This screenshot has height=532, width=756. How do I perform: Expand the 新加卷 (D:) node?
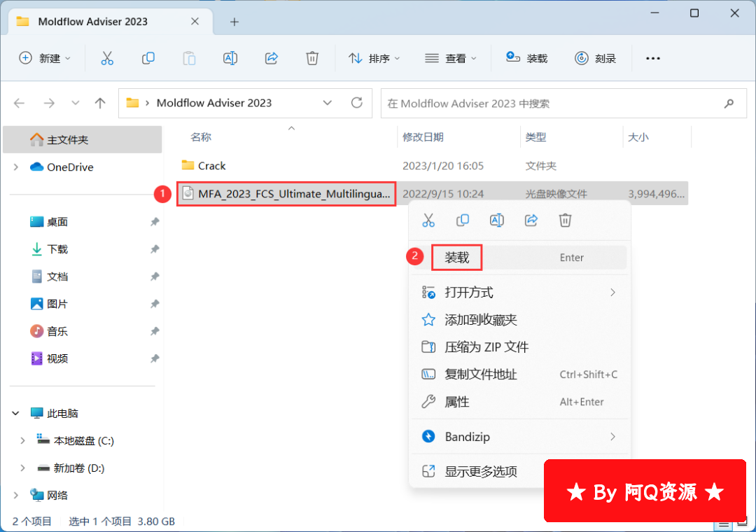pyautogui.click(x=22, y=468)
